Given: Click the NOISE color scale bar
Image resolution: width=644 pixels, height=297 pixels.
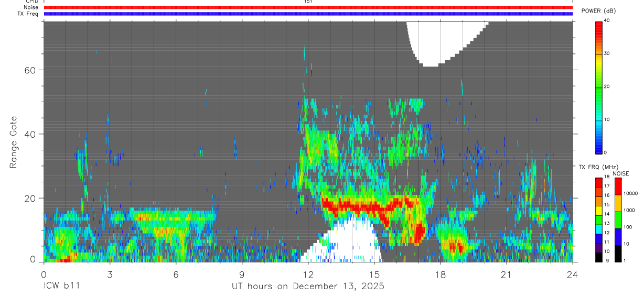Looking at the screenshot, I should [618, 219].
